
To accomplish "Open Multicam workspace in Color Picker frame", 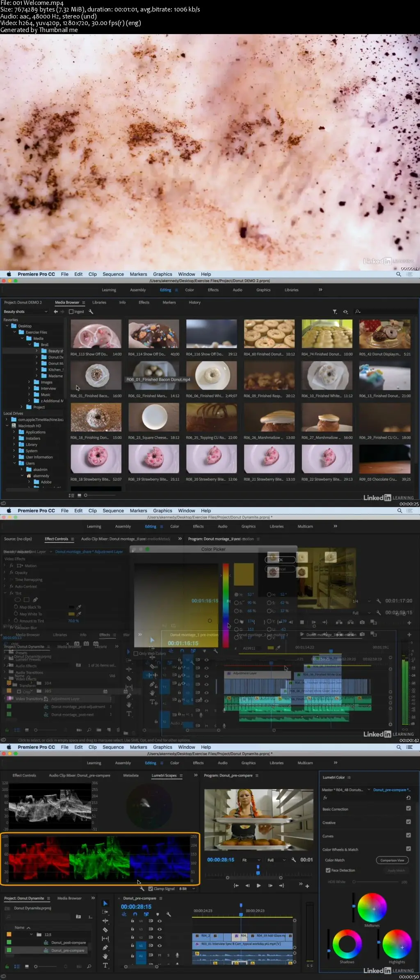I will point(305,526).
